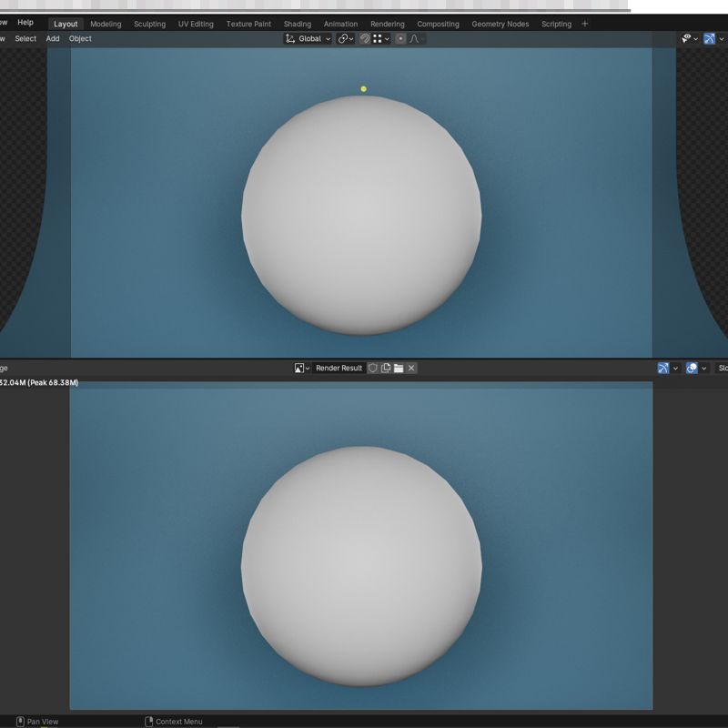Open the render Slot selector
728x728 pixels.
coord(722,369)
